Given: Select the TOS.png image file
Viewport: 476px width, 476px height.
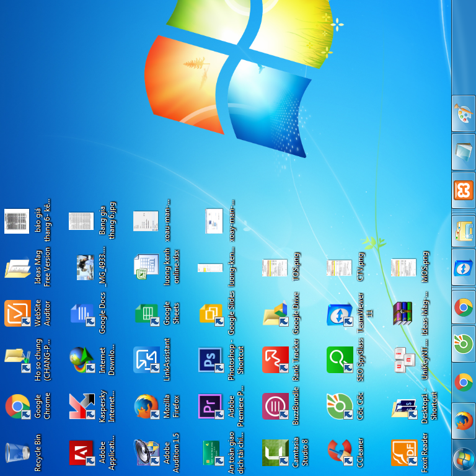Looking at the screenshot, I should 275,268.
